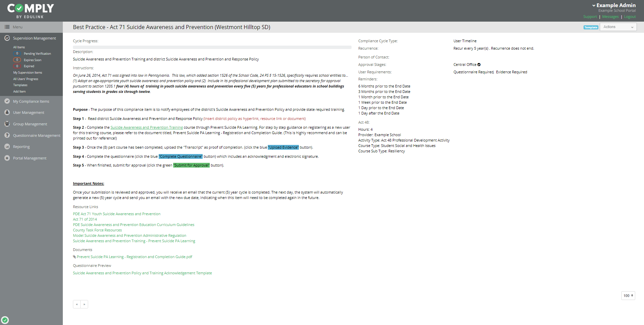Viewport: 644px width, 325px height.
Task: Click the User Management person icon
Action: point(7,112)
